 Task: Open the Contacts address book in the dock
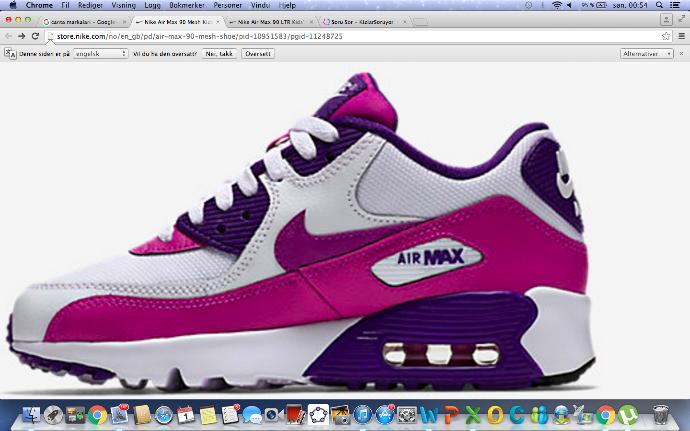tap(142, 415)
